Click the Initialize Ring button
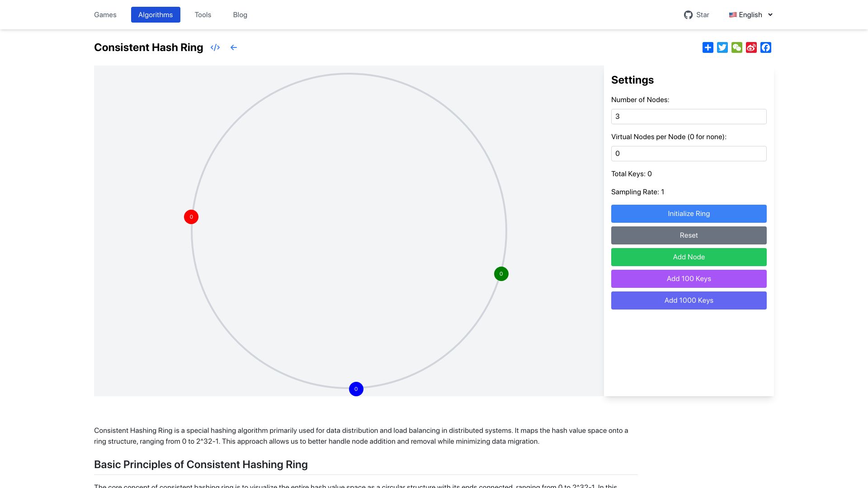 coord(689,214)
